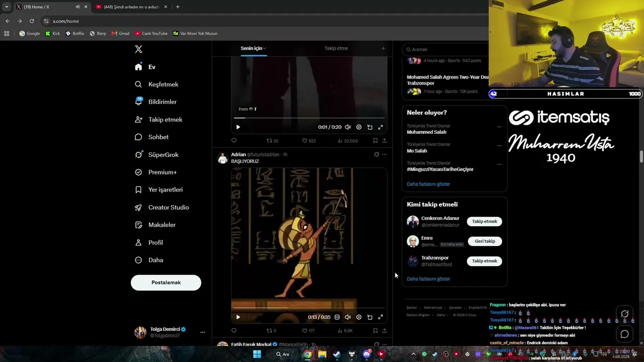Share the post with 623 likes
Image resolution: width=644 pixels, height=362 pixels.
click(x=384, y=141)
